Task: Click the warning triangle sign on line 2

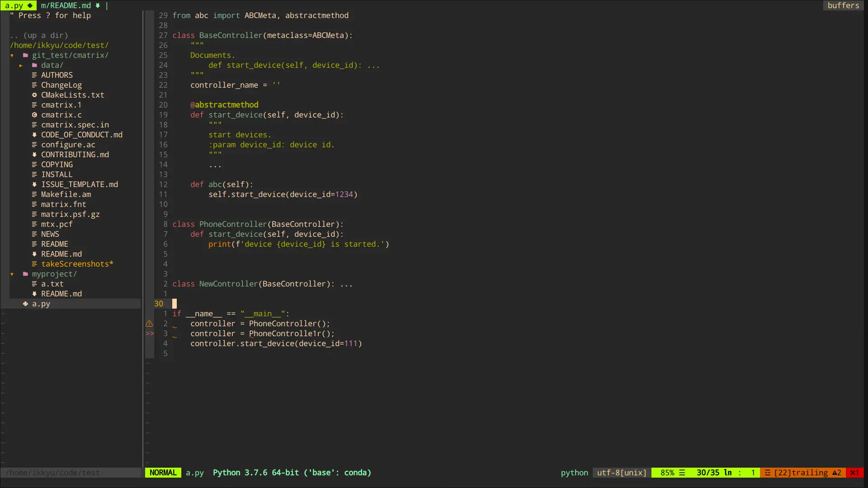Action: point(149,323)
